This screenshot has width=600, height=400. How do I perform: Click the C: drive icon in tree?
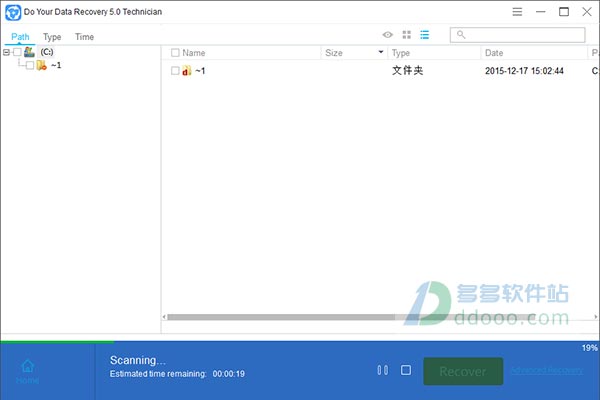pos(29,52)
